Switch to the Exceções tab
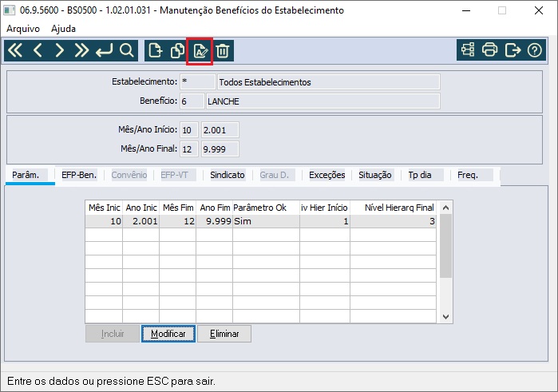The height and width of the screenshot is (392, 558). [x=326, y=175]
